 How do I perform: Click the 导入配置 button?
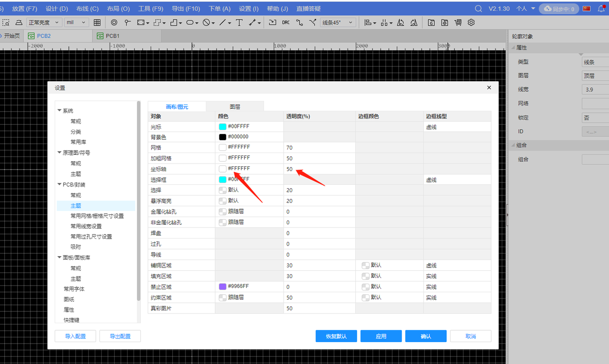coord(75,336)
